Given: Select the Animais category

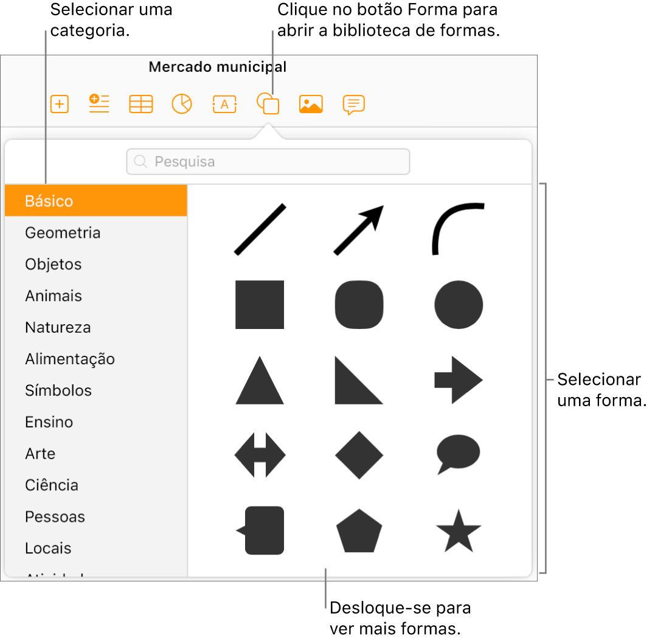Looking at the screenshot, I should click(95, 296).
